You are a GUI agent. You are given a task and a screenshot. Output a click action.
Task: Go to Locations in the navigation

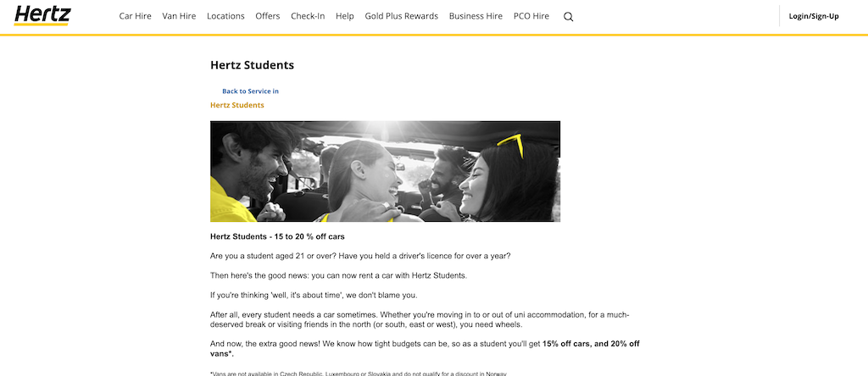[225, 16]
